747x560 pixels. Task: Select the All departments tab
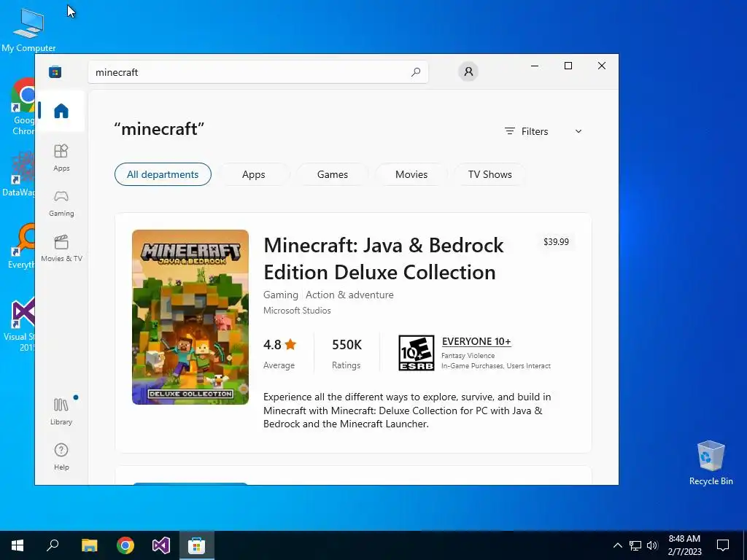pos(163,174)
